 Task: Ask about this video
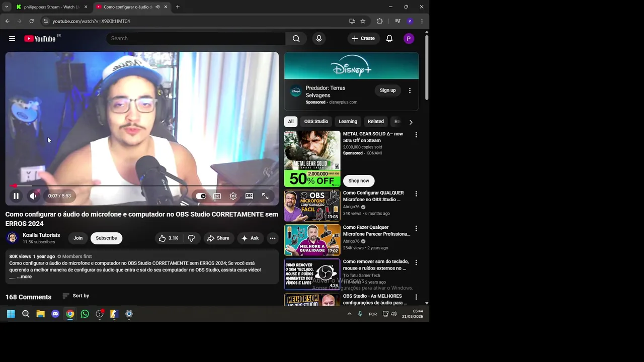click(250, 238)
